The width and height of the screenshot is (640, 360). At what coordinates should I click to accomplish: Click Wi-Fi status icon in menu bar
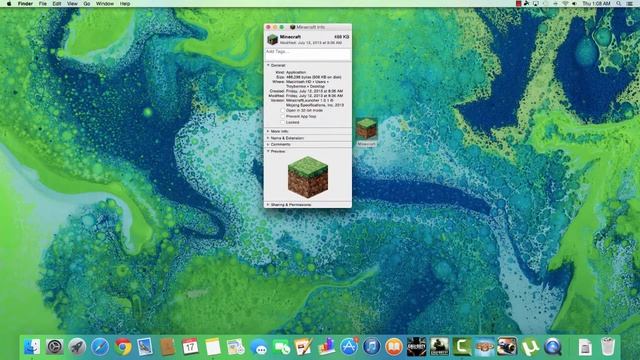point(565,3)
